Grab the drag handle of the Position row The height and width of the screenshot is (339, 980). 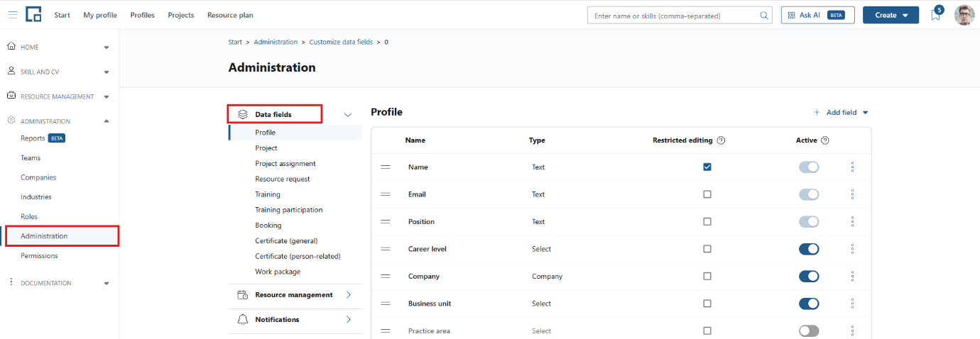pyautogui.click(x=386, y=221)
